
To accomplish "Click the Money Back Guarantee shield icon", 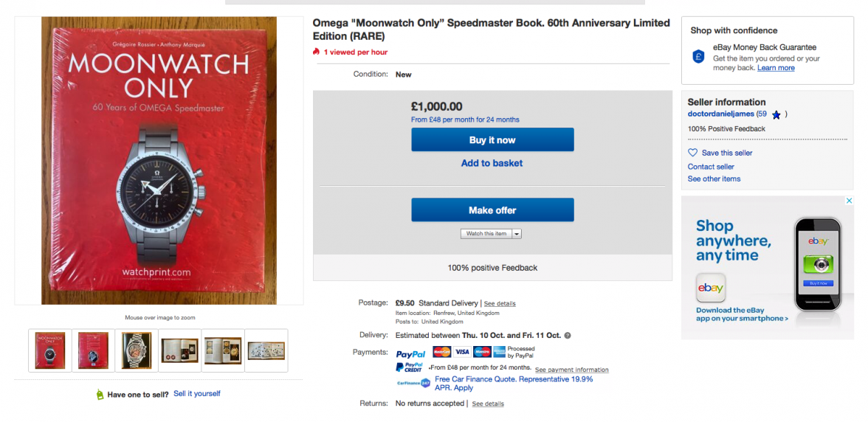I will click(x=698, y=57).
